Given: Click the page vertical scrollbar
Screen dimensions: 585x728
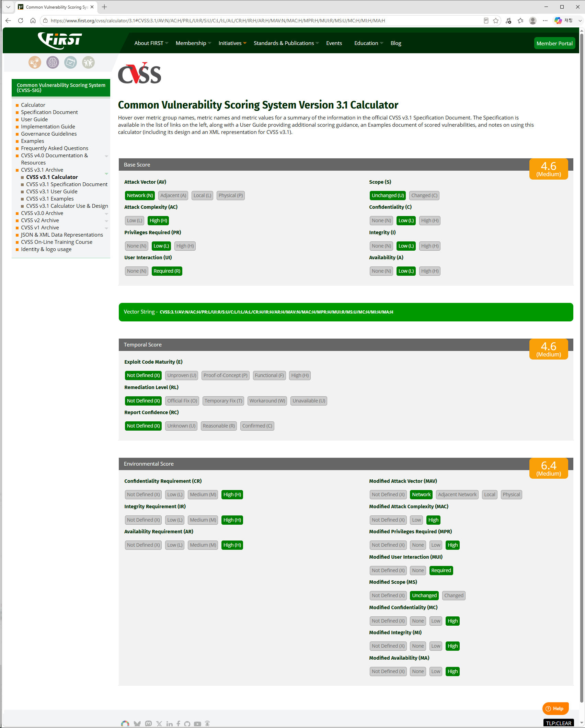Looking at the screenshot, I should tap(582, 367).
